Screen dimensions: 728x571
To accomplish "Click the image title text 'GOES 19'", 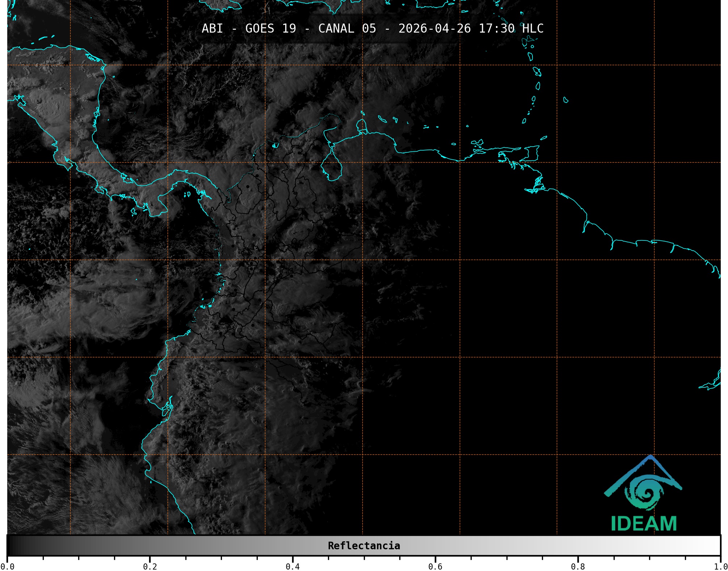I will [270, 29].
